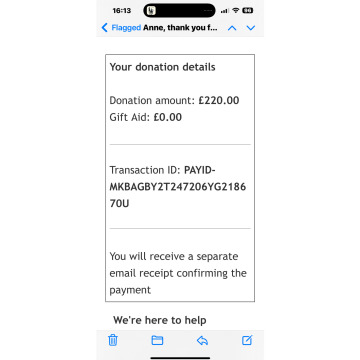
Task: Tap the 16:13 clock in status bar
Action: tap(121, 11)
